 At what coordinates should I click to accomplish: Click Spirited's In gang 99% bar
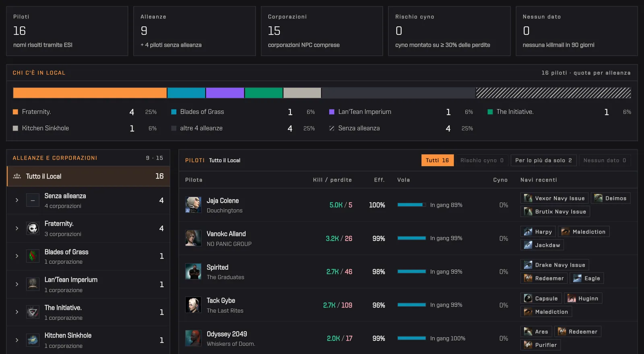[x=412, y=272]
